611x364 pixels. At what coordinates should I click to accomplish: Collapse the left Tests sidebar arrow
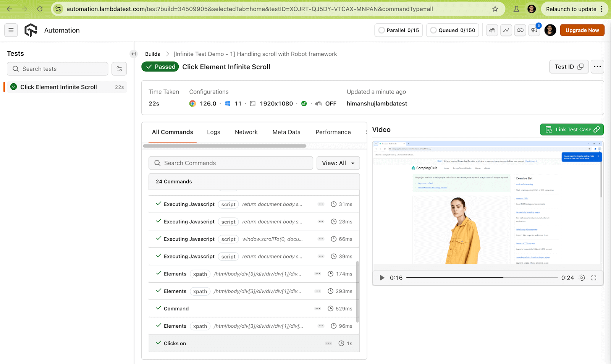tap(134, 54)
